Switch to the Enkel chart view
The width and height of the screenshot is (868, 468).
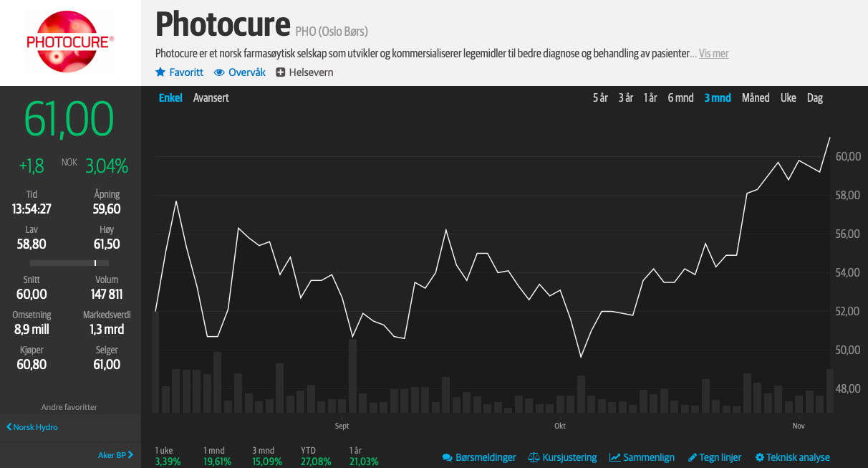click(170, 97)
